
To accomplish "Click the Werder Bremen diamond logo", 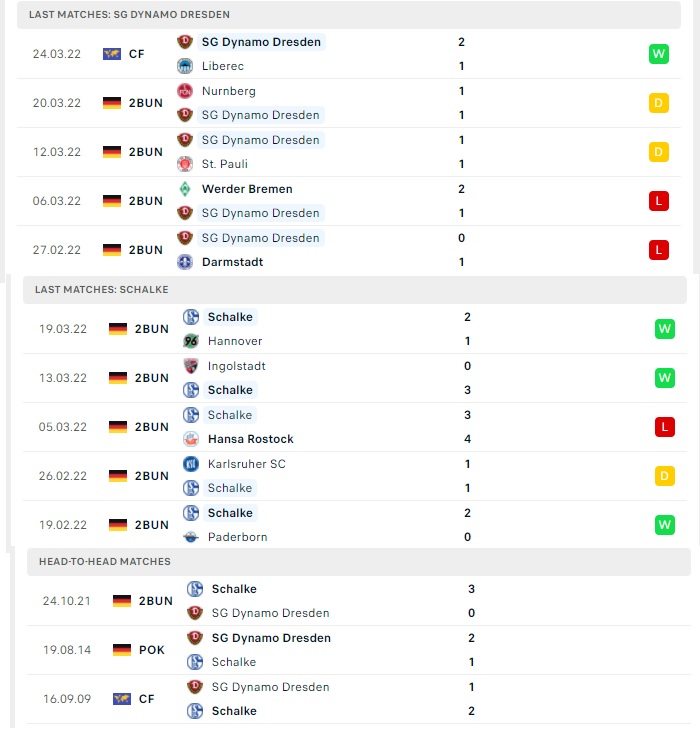I will point(185,189).
